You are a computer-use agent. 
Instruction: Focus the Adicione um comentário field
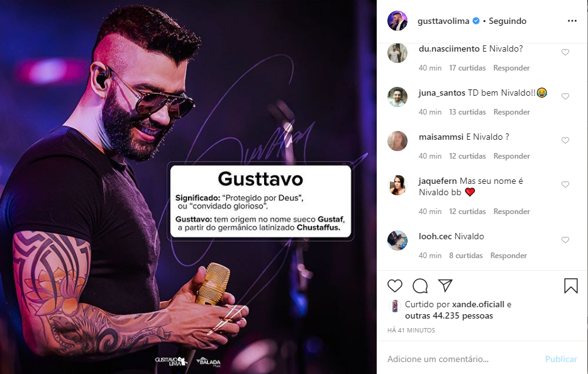[x=463, y=359]
